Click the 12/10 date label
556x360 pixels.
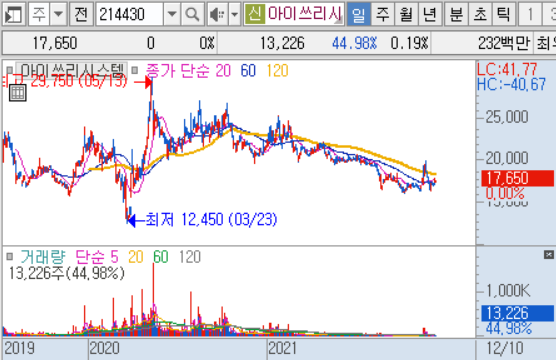point(505,348)
